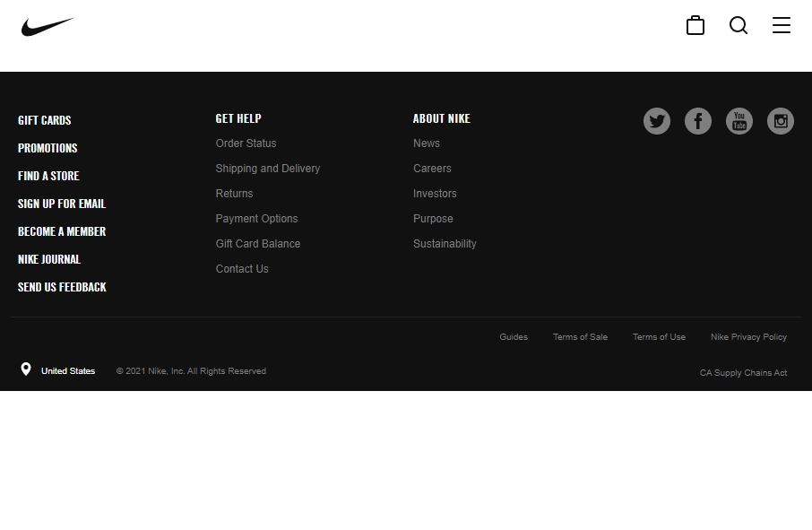
Task: Open CA Supply Chains Act
Action: [x=743, y=373]
